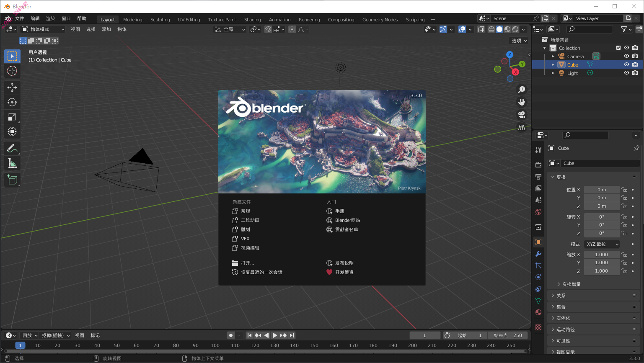Image resolution: width=644 pixels, height=363 pixels.
Task: Open the viewport Options dropdown (选项)
Action: point(519,41)
